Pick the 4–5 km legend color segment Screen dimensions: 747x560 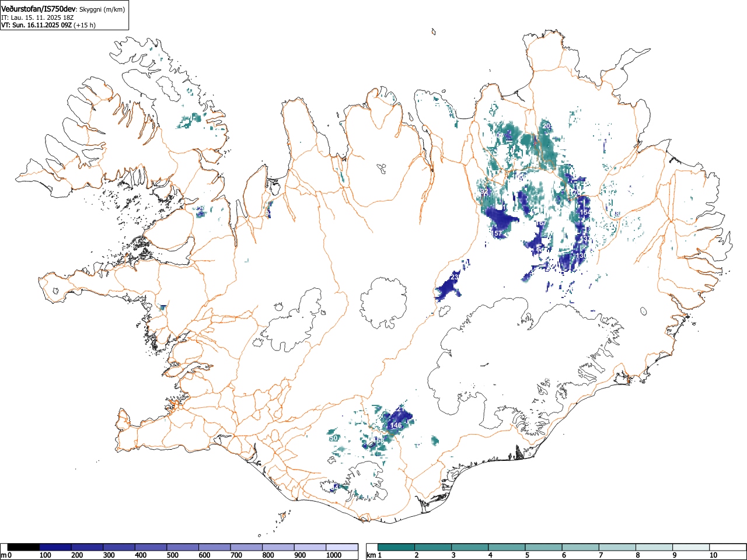click(507, 547)
